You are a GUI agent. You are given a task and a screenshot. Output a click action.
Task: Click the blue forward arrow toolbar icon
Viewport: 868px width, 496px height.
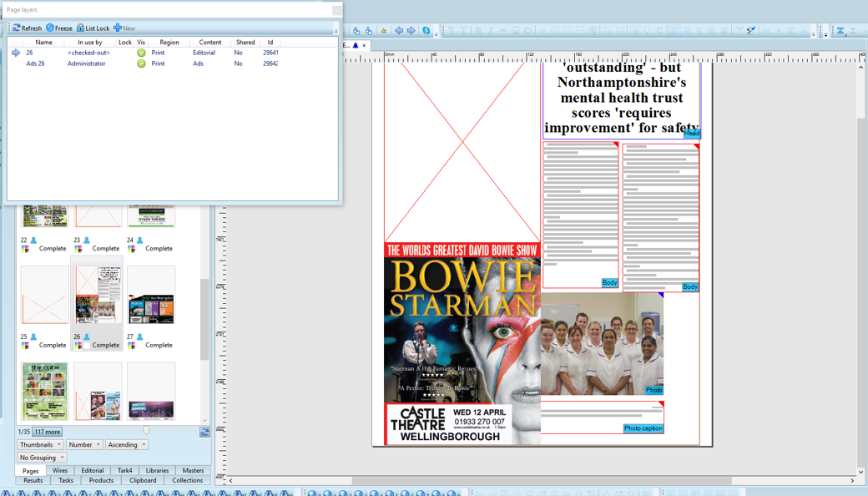[411, 30]
